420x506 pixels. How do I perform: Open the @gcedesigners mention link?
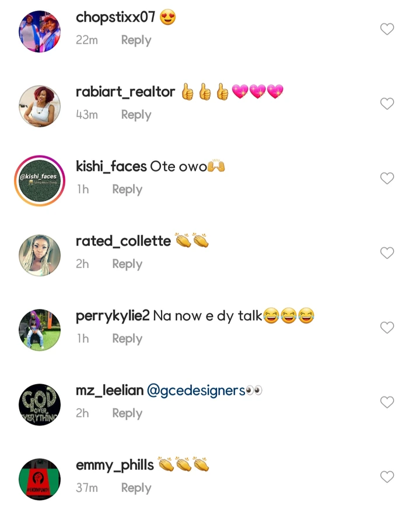(x=196, y=391)
